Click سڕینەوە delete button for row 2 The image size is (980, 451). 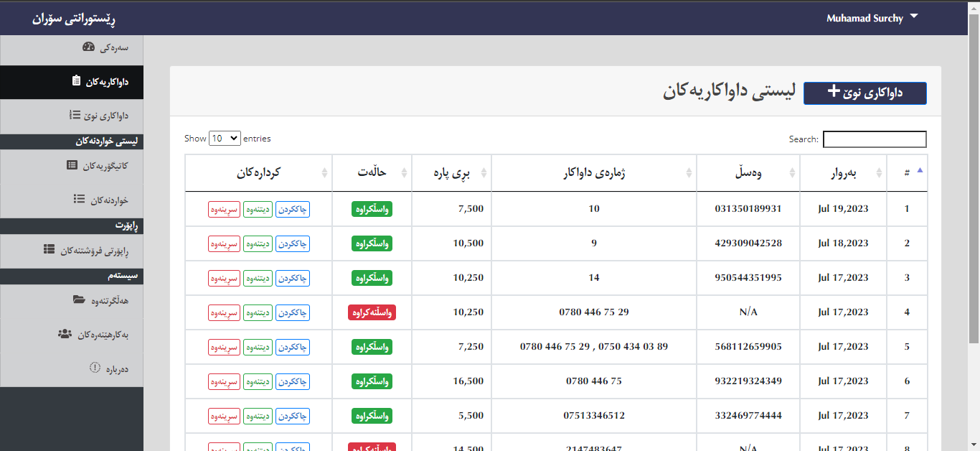click(x=224, y=243)
